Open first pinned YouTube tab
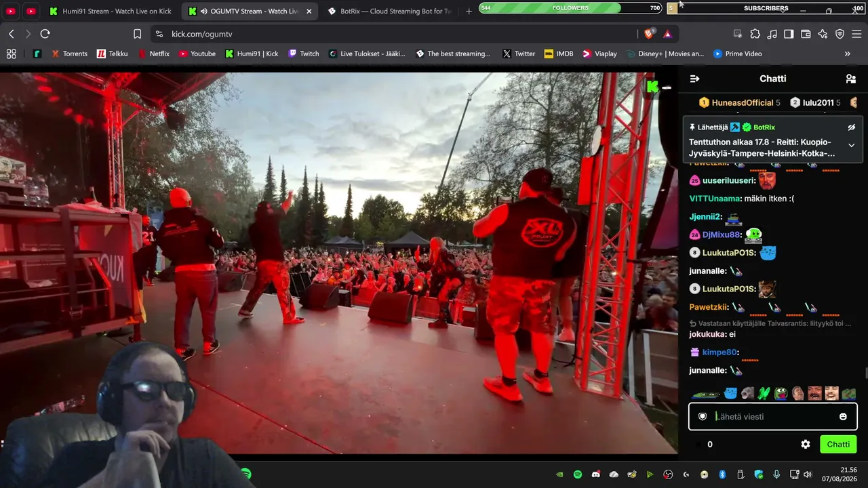The width and height of the screenshot is (868, 488). point(11,12)
